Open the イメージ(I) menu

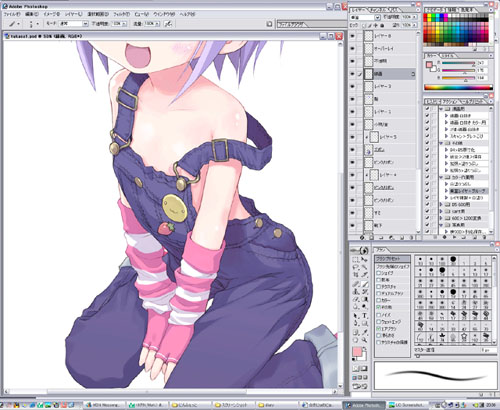(x=52, y=14)
